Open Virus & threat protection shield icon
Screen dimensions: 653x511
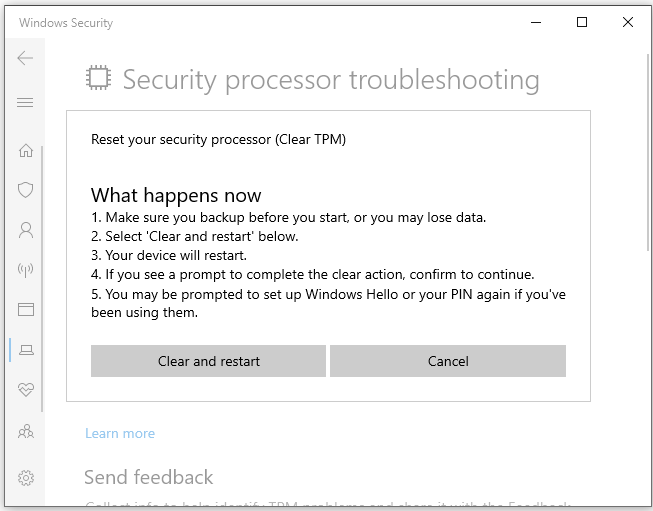click(26, 190)
